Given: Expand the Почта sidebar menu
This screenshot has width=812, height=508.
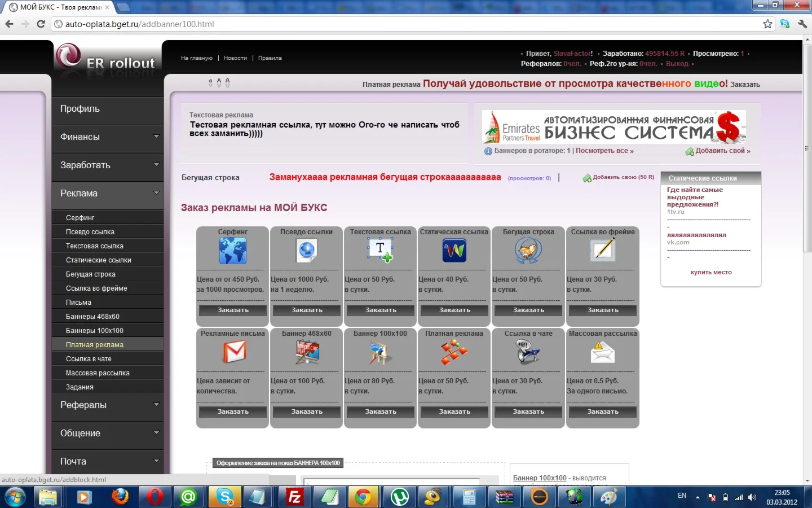Looking at the screenshot, I should tap(107, 461).
